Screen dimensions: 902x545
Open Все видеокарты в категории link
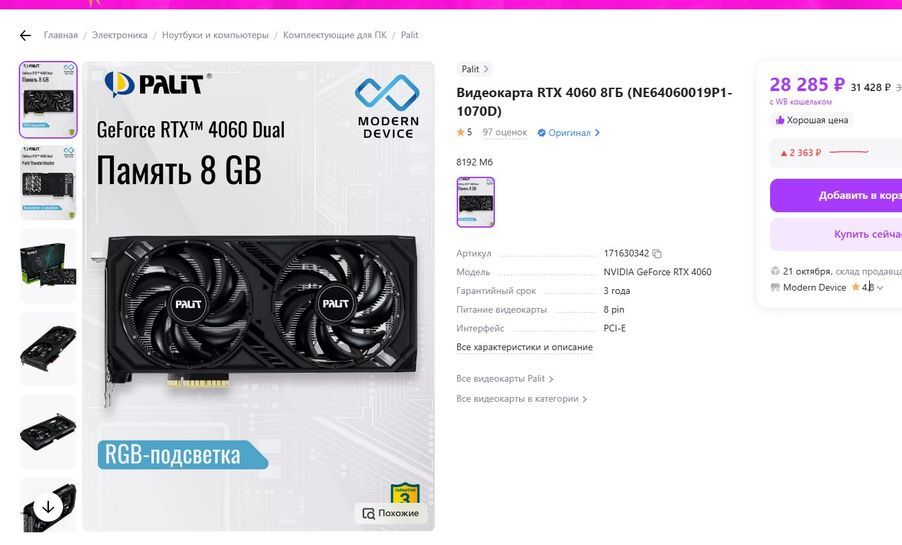click(x=521, y=399)
